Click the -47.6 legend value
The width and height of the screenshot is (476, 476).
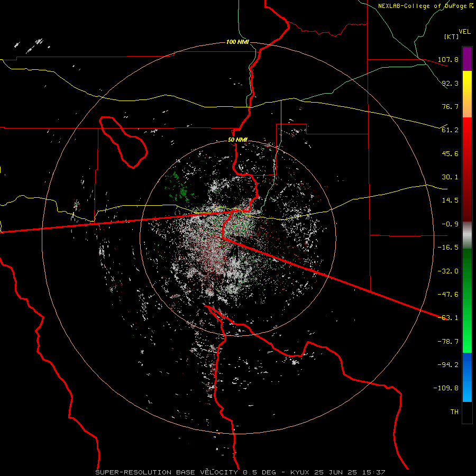click(448, 295)
